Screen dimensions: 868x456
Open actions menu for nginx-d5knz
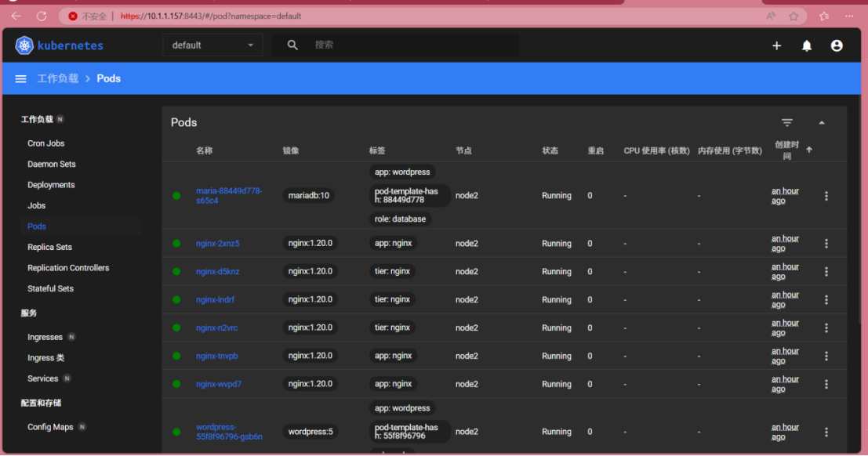click(x=826, y=272)
